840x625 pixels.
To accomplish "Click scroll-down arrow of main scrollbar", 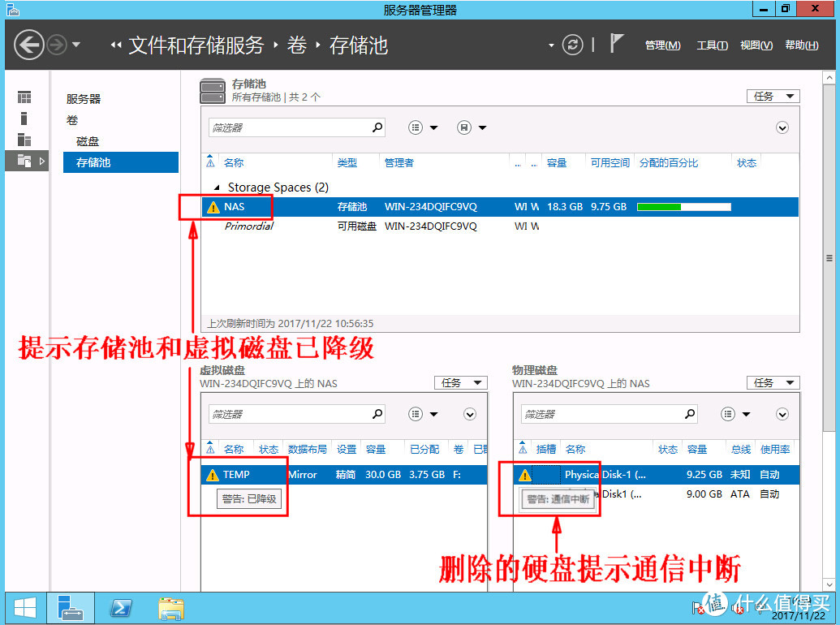I will click(829, 585).
